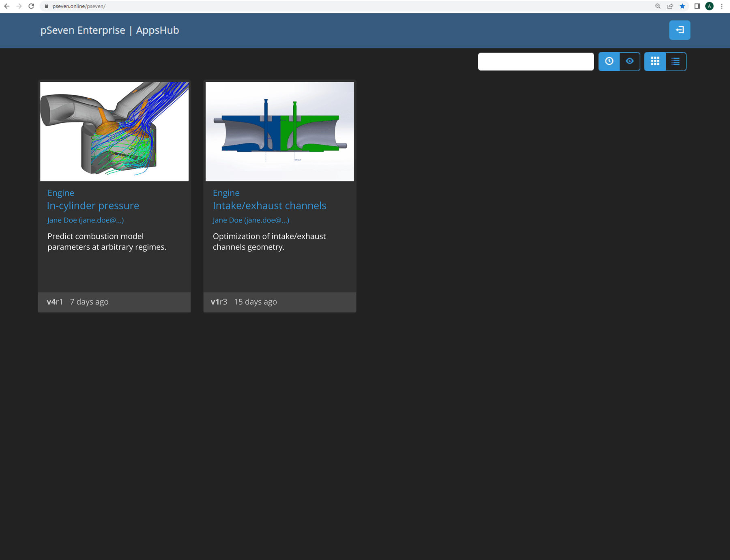The width and height of the screenshot is (730, 560).
Task: Click the Jane Doe author link on the In-cylinder pressure card
Action: point(86,220)
